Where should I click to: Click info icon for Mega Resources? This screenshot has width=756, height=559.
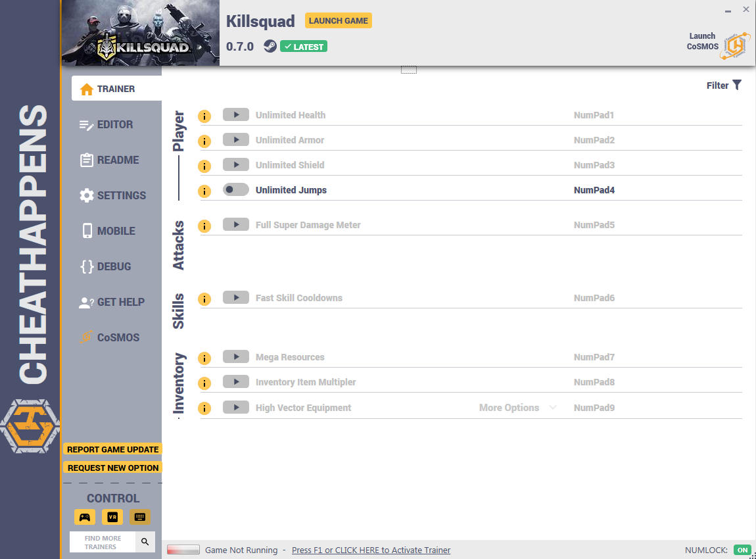coord(204,358)
